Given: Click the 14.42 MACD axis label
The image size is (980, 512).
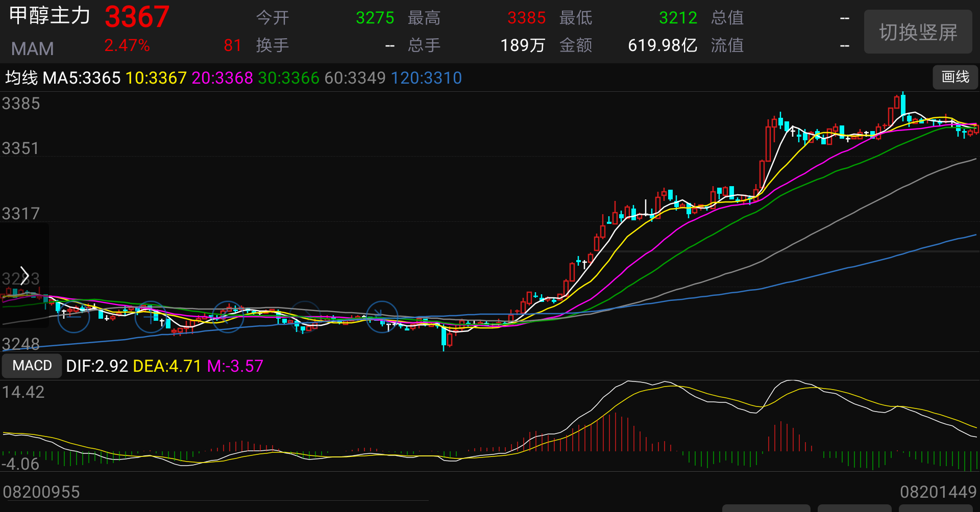Looking at the screenshot, I should 23,392.
